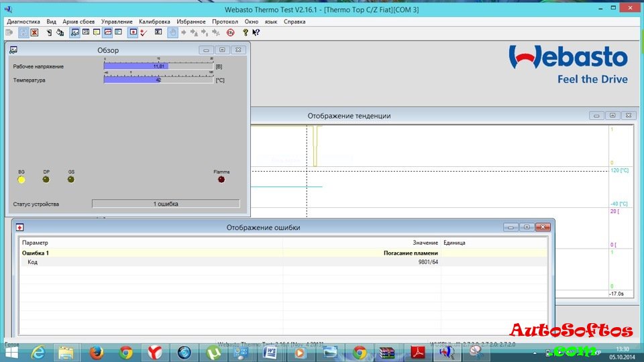Click the highlighted refresh icon in toolbar
644x362 pixels.
[x=23, y=32]
